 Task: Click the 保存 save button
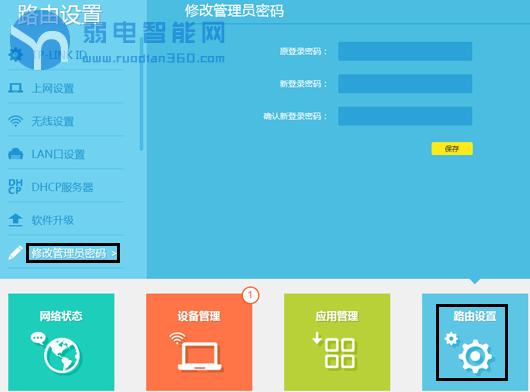coord(452,148)
